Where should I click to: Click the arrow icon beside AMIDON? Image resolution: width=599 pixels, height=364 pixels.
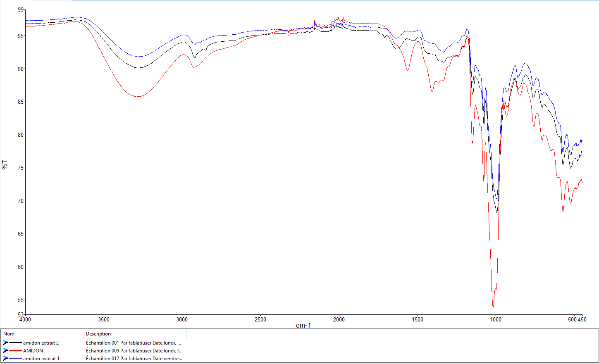point(5,350)
